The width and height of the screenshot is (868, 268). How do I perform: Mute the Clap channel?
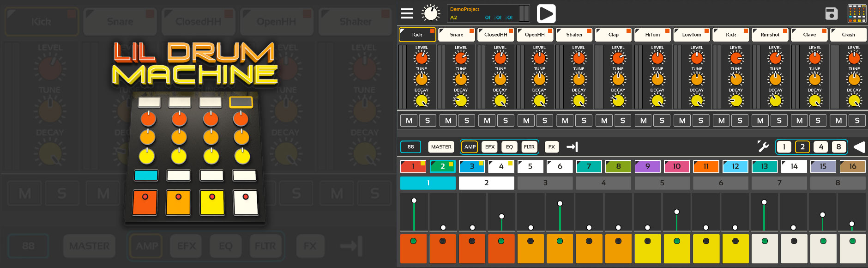click(604, 121)
